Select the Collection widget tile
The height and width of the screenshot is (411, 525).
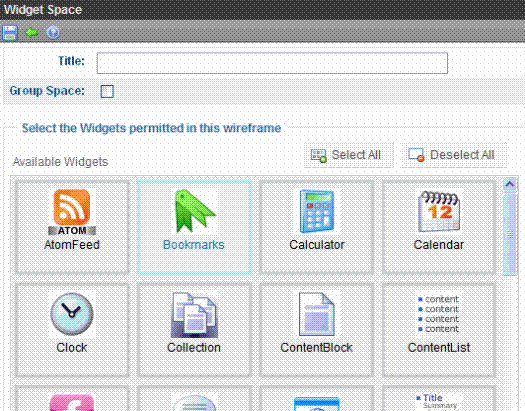click(194, 330)
